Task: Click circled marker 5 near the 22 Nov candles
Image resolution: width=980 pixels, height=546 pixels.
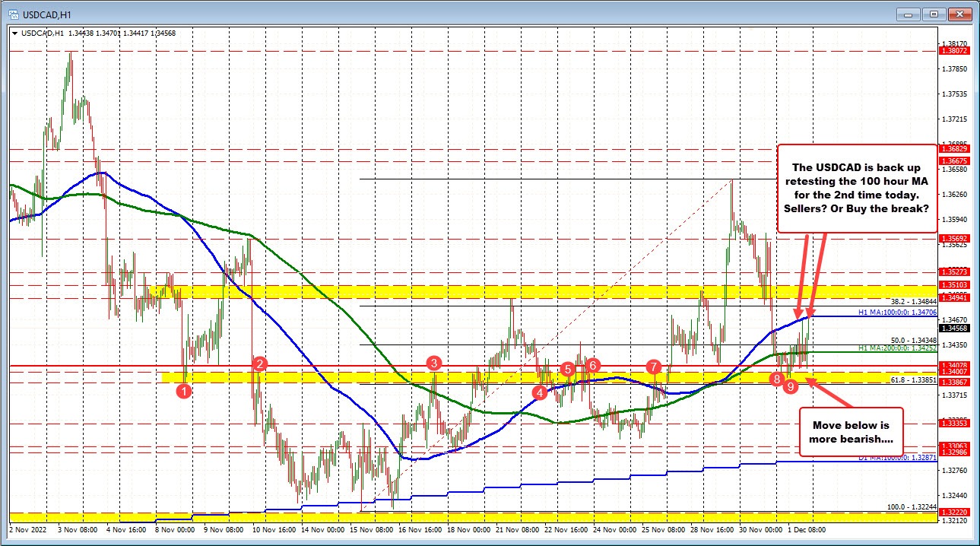Action: tap(566, 369)
